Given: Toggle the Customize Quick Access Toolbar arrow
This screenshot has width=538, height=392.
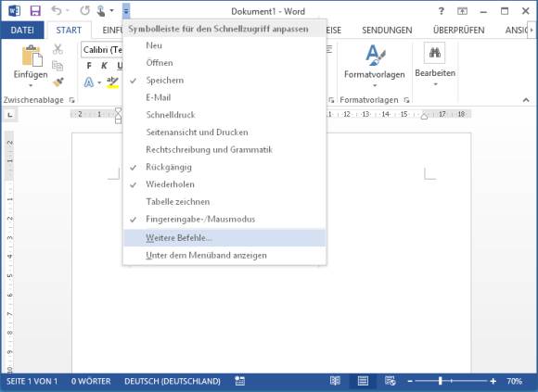Looking at the screenshot, I should point(126,11).
